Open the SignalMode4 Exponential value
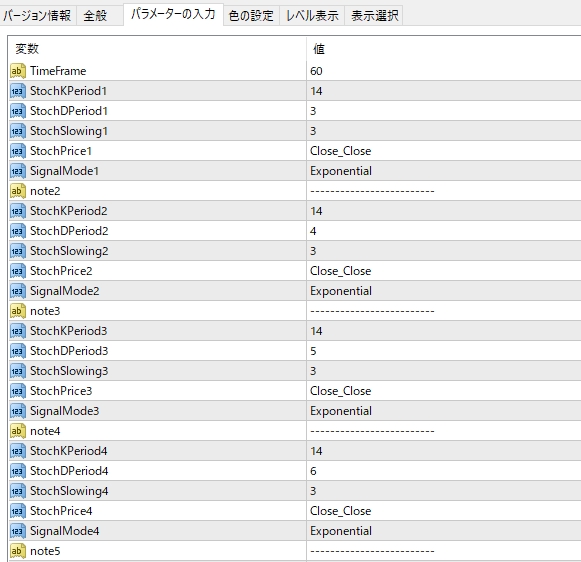Screen dimensions: 581x562 pos(341,531)
